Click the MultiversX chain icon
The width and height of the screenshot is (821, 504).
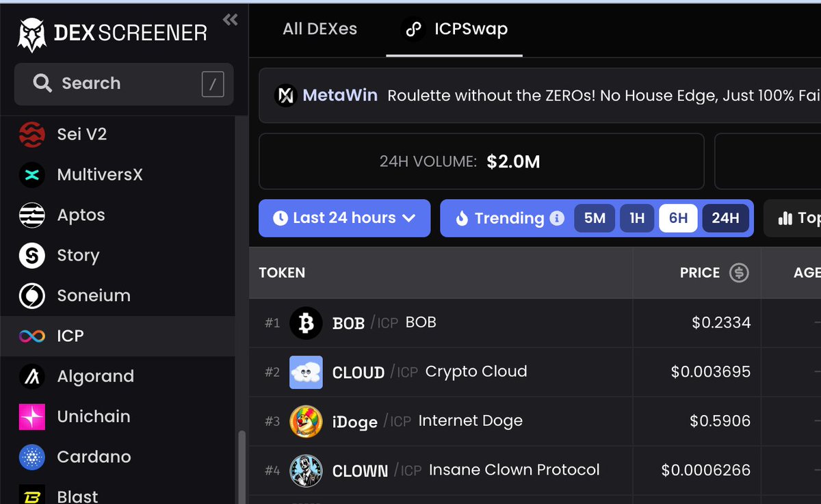click(x=31, y=175)
